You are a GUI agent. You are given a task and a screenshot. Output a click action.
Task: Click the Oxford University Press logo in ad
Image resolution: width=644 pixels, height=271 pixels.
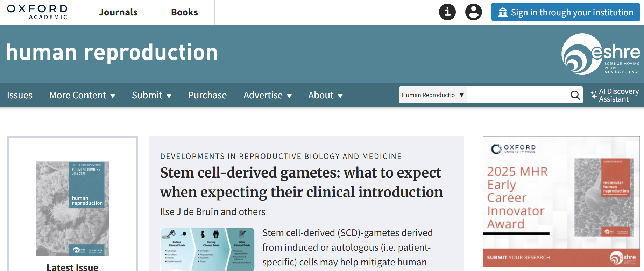[514, 149]
